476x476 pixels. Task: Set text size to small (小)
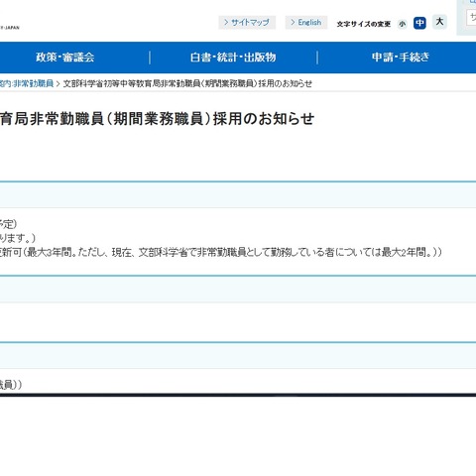point(402,24)
